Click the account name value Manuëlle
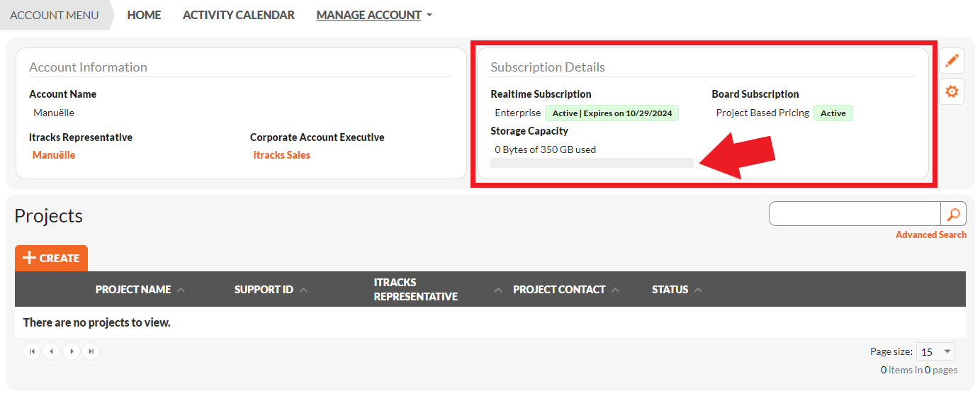The height and width of the screenshot is (396, 980). (54, 113)
